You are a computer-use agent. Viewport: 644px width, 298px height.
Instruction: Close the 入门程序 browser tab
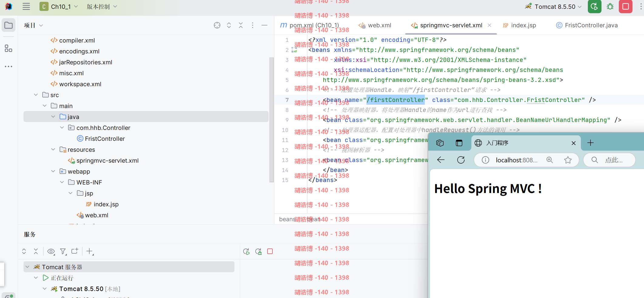tap(574, 143)
